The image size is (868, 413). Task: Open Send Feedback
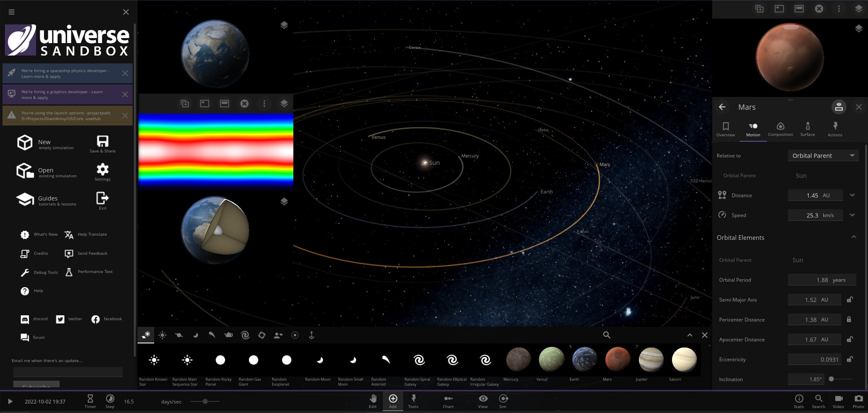click(86, 254)
